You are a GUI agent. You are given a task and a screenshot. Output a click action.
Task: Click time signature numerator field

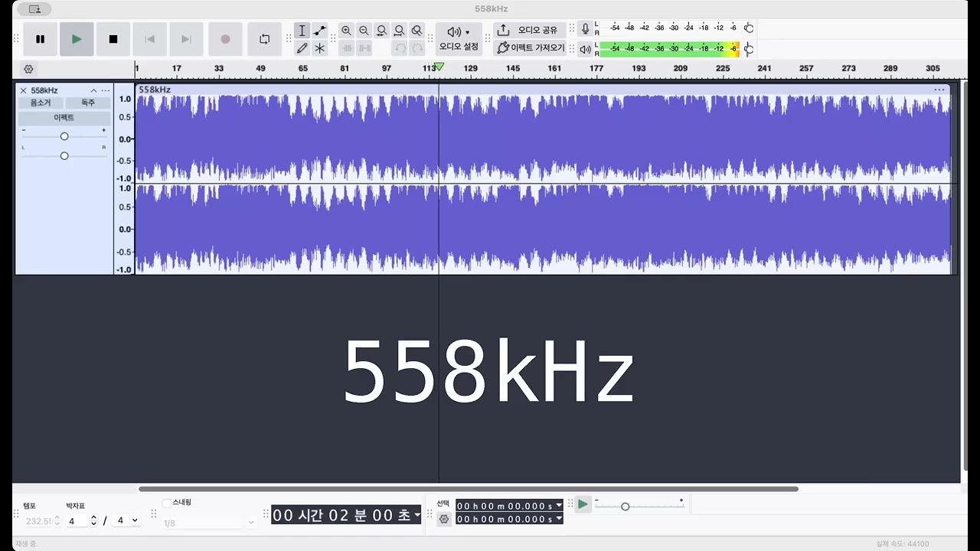click(77, 520)
